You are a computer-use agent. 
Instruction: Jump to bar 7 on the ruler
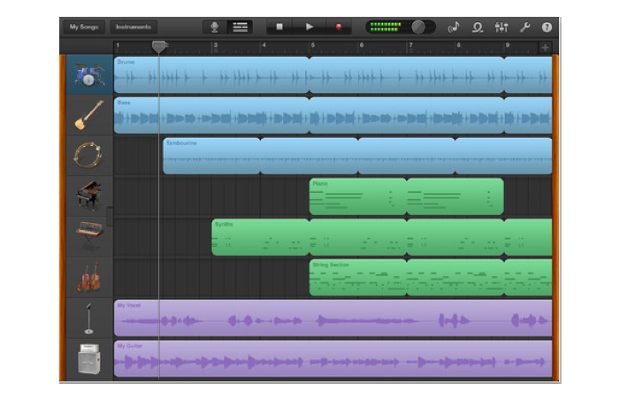pyautogui.click(x=410, y=45)
